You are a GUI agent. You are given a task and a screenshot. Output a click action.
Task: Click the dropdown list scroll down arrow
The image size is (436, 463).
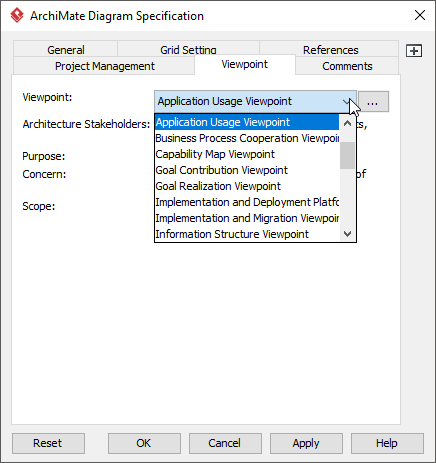pos(347,234)
